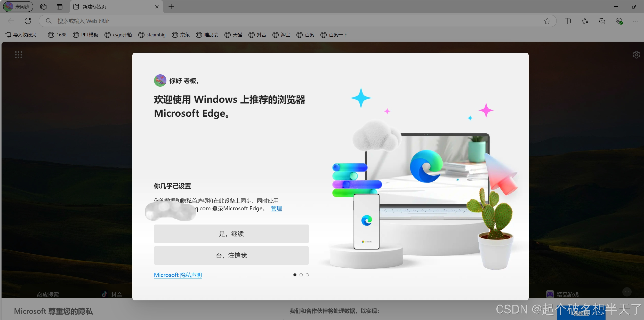
Task: Click the profile avatar beside 你好 老板
Action: (x=160, y=81)
